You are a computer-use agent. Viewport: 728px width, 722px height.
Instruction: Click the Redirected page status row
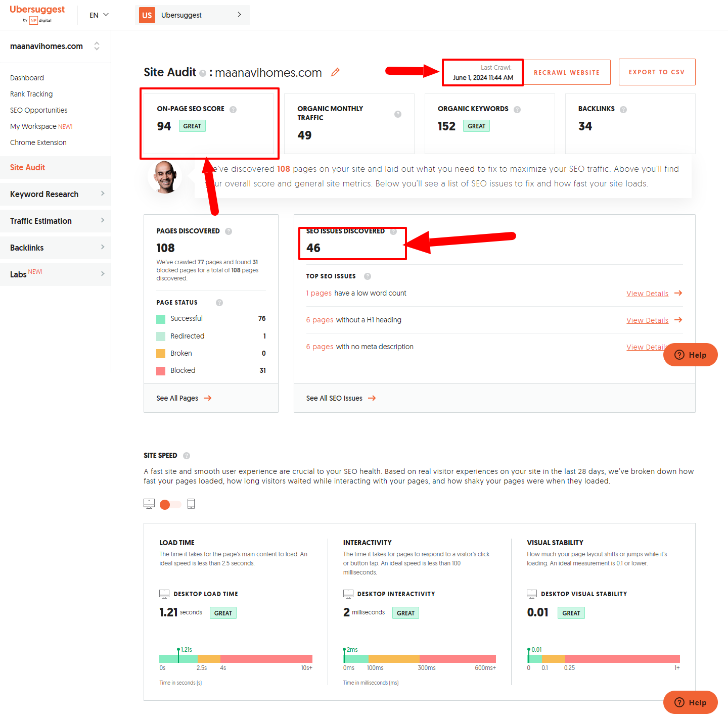211,336
